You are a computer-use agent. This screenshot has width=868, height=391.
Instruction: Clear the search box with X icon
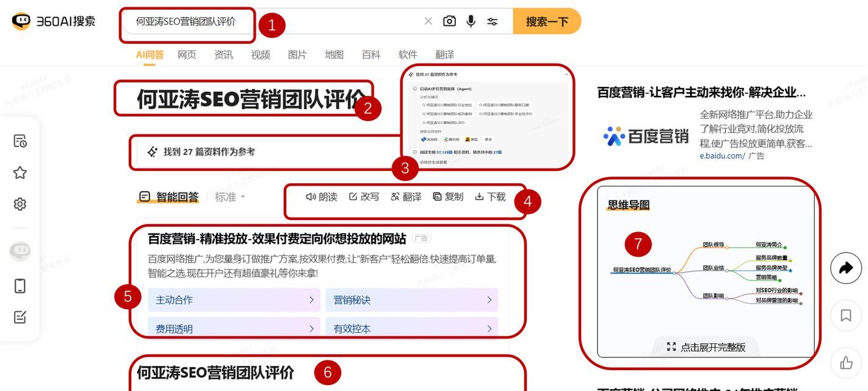tap(428, 21)
